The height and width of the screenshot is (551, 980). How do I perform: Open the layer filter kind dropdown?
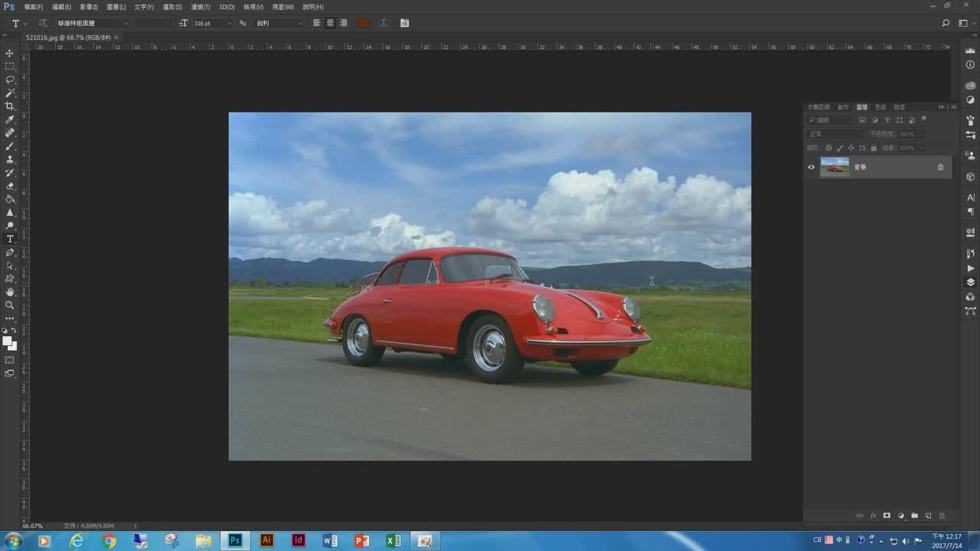[x=830, y=120]
